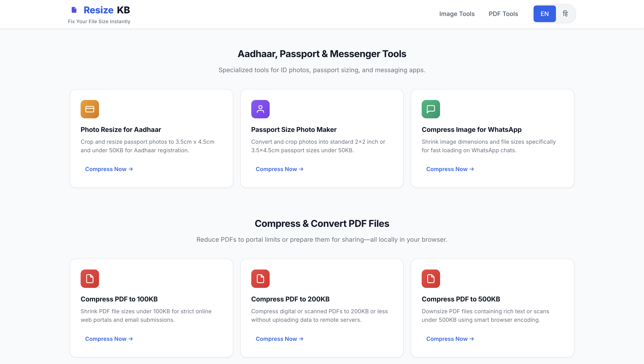Click the PDF to 500KB description text

click(x=485, y=315)
